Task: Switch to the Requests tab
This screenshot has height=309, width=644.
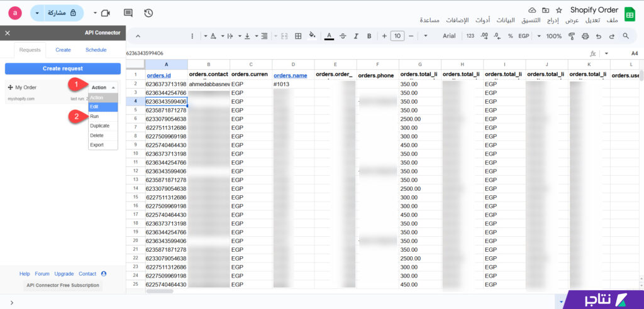Action: click(x=30, y=50)
